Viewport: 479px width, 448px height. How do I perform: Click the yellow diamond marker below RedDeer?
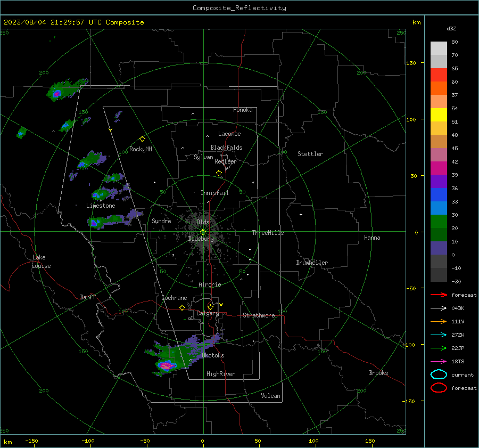pyautogui.click(x=219, y=173)
